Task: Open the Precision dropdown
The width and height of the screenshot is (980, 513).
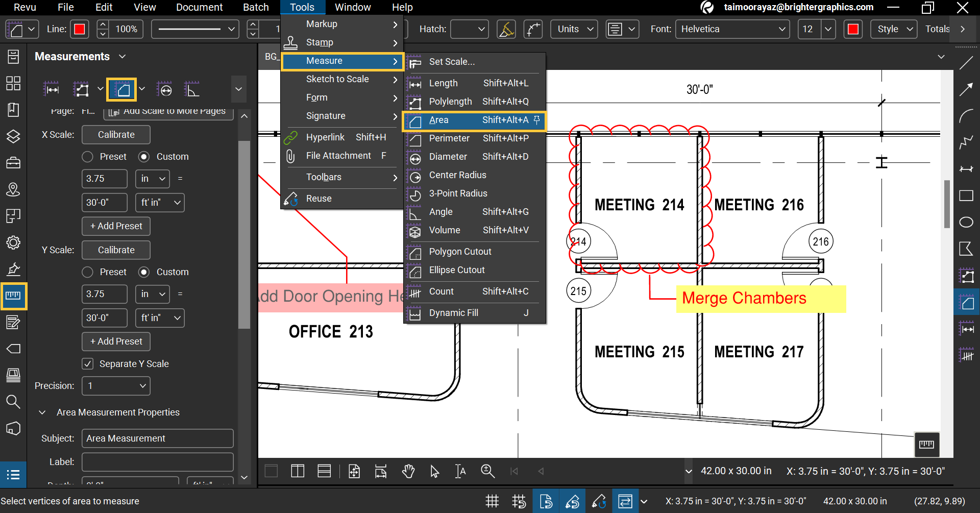Action: pyautogui.click(x=116, y=386)
